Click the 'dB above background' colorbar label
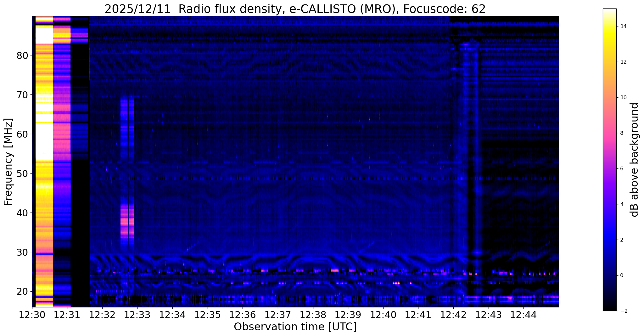 635,160
